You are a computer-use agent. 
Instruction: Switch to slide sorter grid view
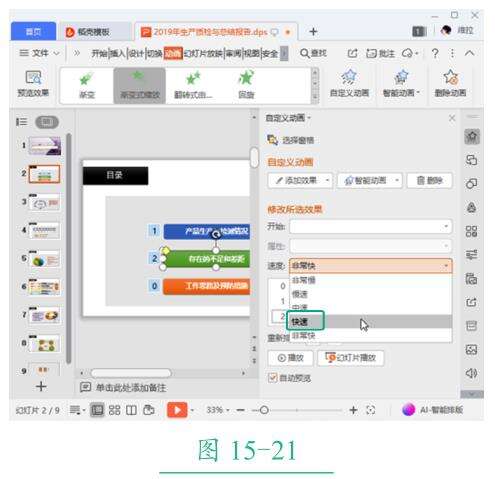point(114,410)
